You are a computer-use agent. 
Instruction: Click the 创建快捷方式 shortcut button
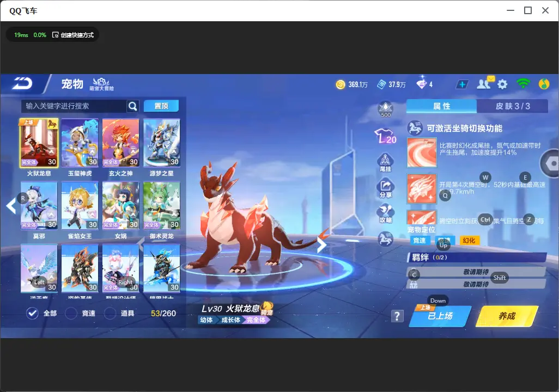[73, 35]
